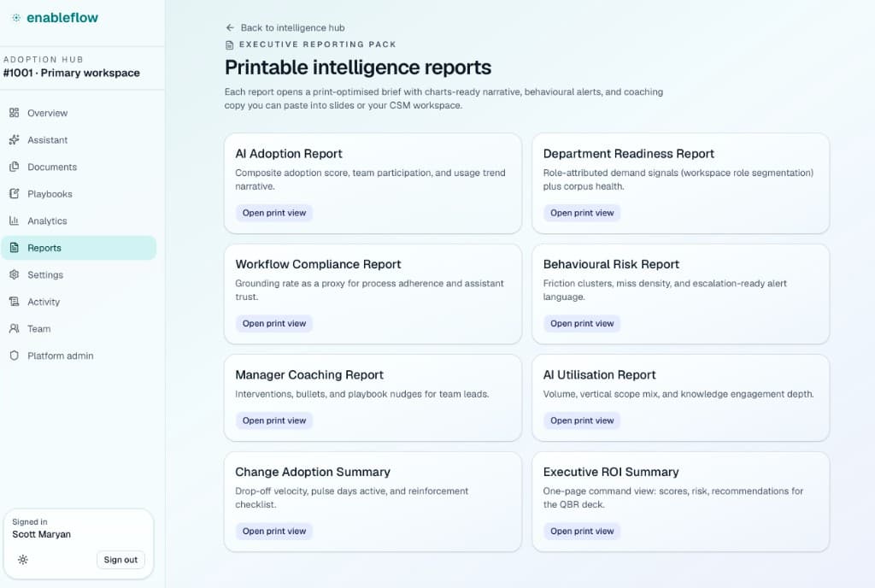Click the Assistant sparkle icon

coord(14,139)
